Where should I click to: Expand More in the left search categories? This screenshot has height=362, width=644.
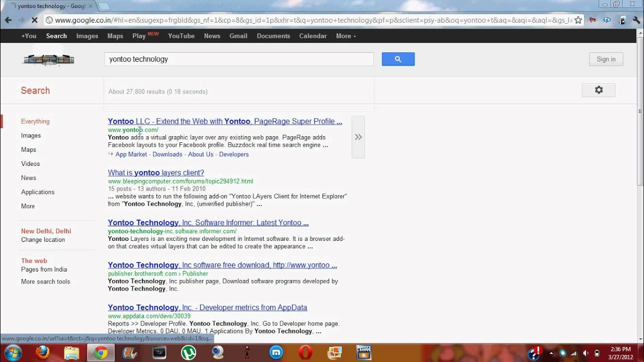point(28,206)
